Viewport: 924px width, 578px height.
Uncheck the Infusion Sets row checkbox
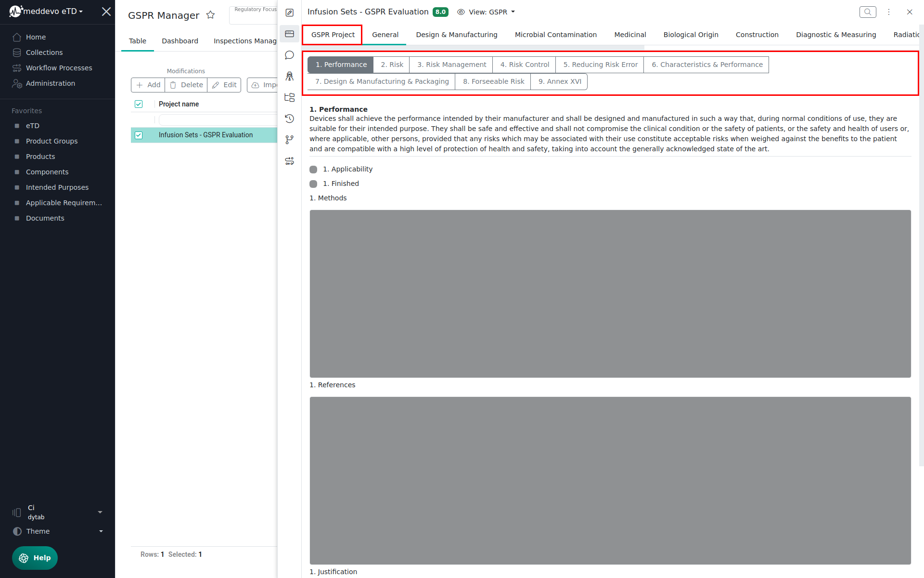point(139,135)
